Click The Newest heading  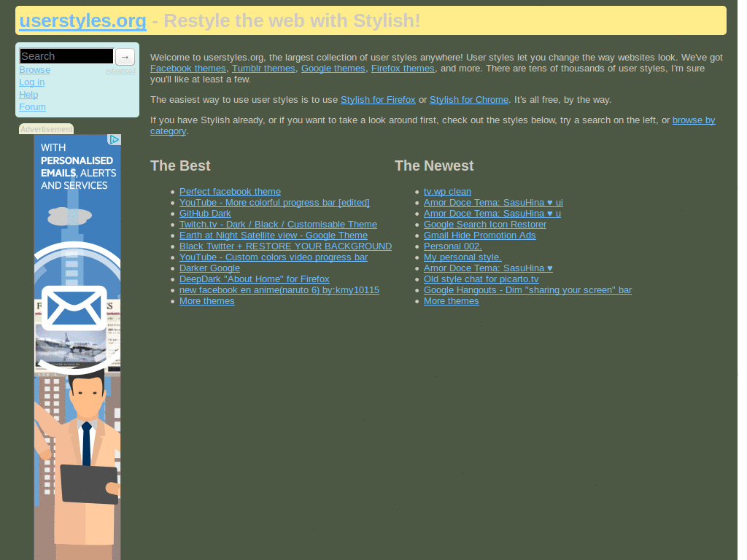tap(434, 166)
